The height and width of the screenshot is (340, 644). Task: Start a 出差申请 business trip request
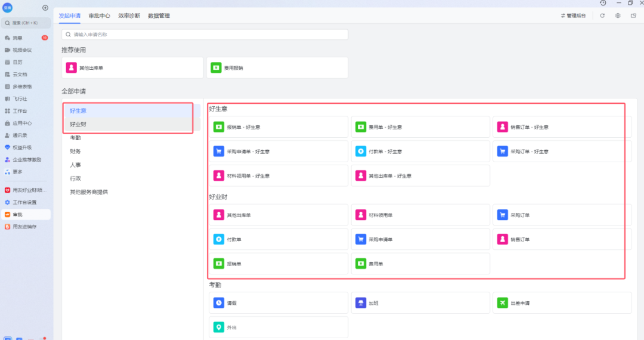point(562,303)
